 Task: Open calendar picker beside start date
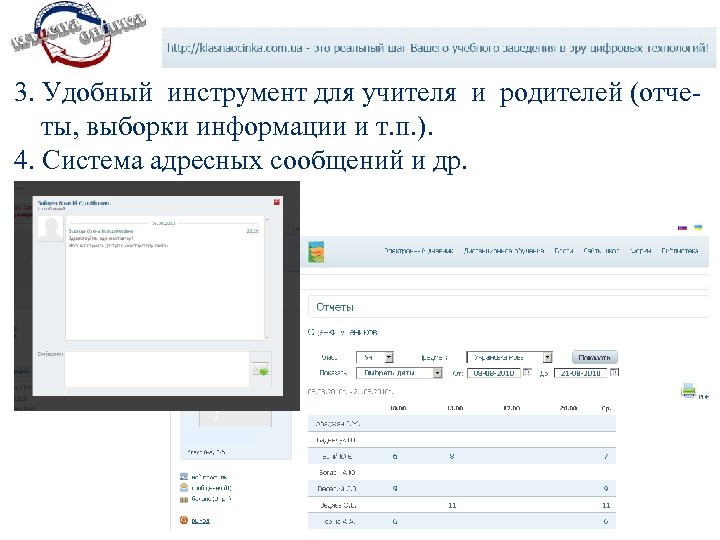(x=528, y=372)
